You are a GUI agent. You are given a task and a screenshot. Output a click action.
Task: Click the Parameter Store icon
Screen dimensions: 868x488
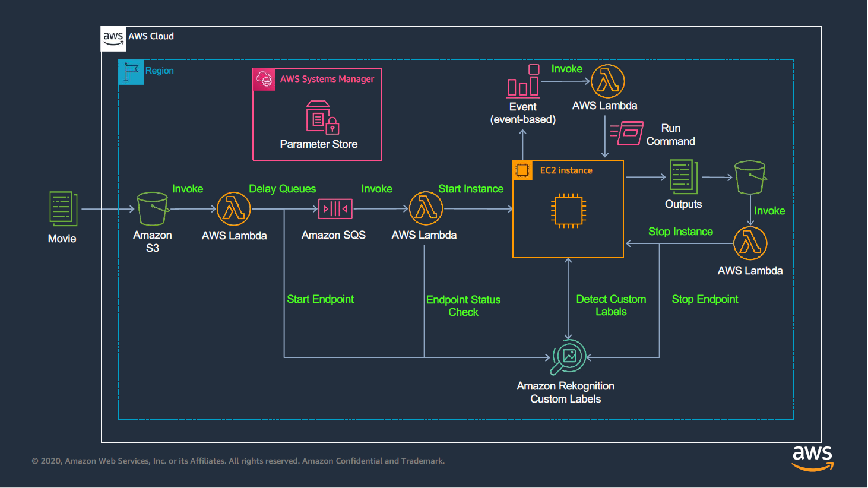pos(322,117)
